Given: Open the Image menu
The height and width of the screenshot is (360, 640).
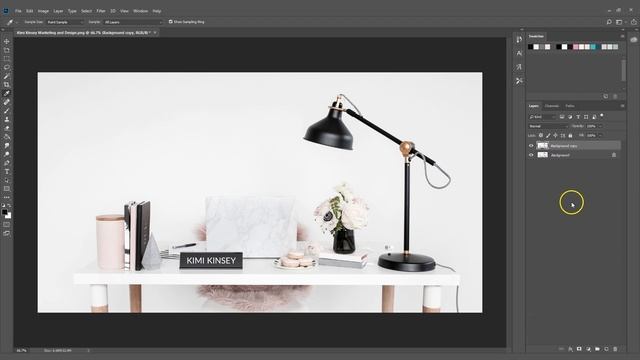Looking at the screenshot, I should [x=43, y=11].
